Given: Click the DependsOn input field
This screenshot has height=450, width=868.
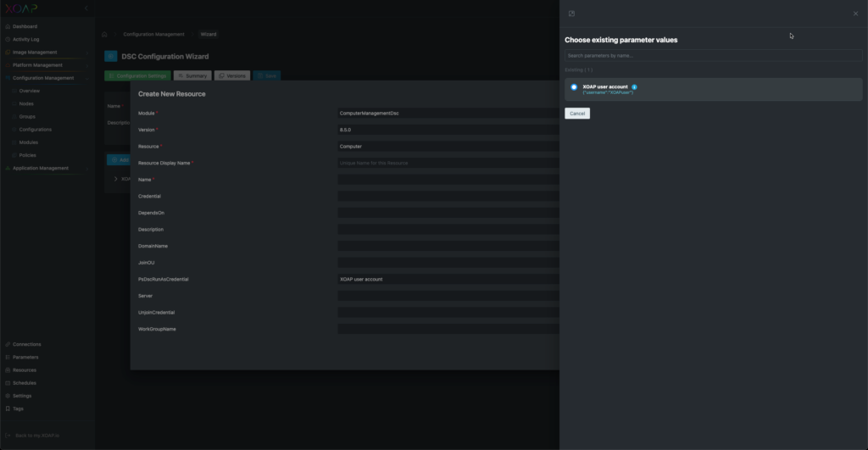Looking at the screenshot, I should click(448, 213).
